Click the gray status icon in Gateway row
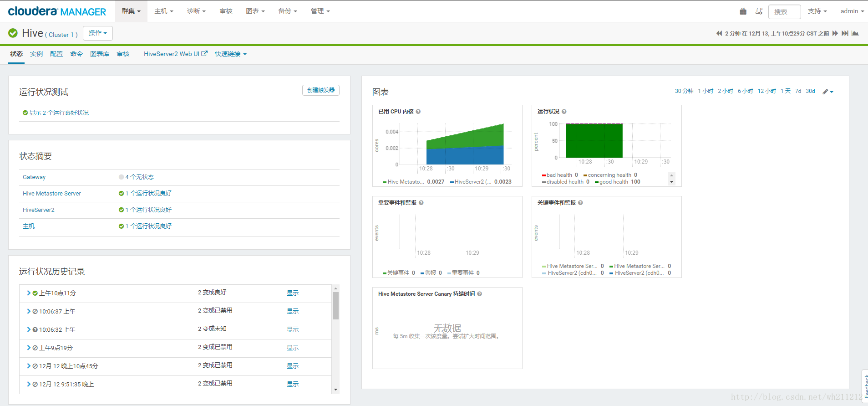868x406 pixels. click(121, 177)
